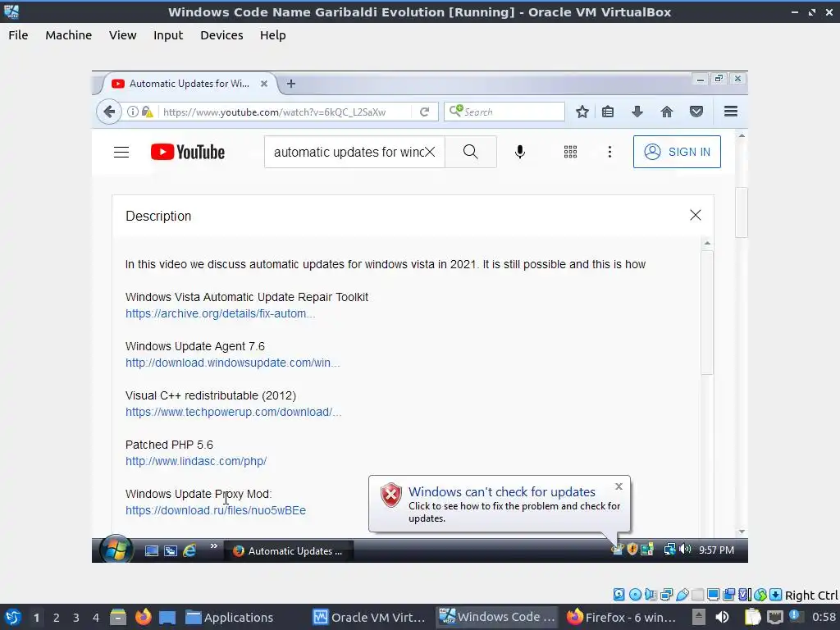Image resolution: width=840 pixels, height=630 pixels.
Task: Click the YouTube logo
Action: click(188, 152)
